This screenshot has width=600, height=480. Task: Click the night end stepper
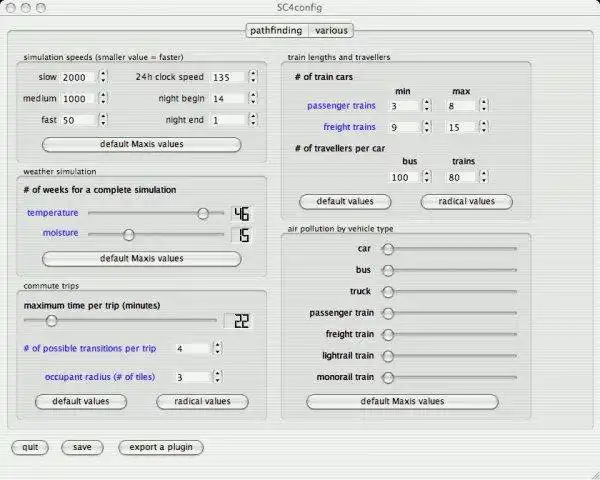[253, 120]
